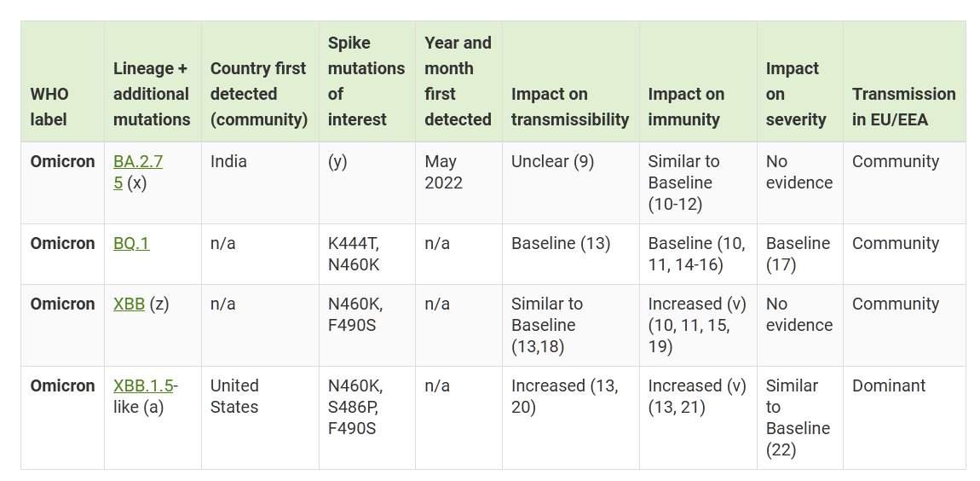Select the "Dominant" transmission cell
Screen dimensions: 980x481
[889, 386]
